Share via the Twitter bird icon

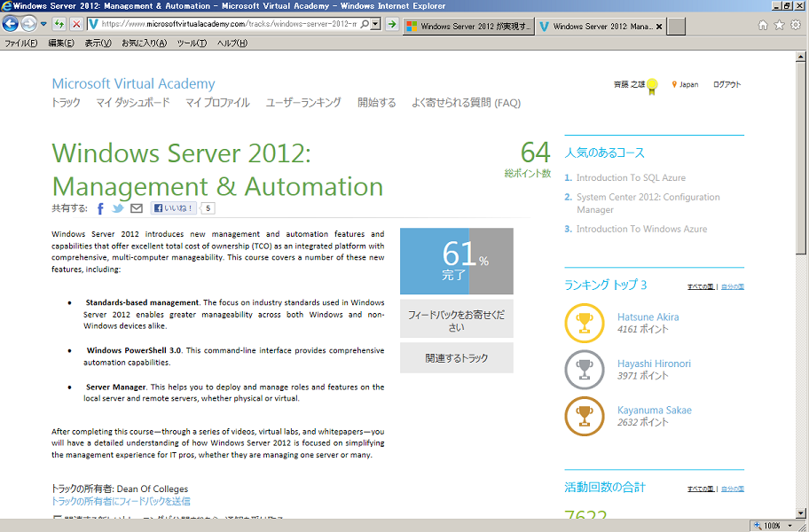coord(117,209)
